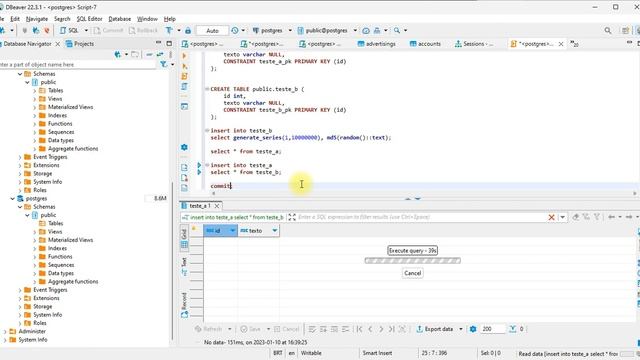This screenshot has height=360, width=640.
Task: Toggle the transaction lock icon
Action: [x=188, y=30]
